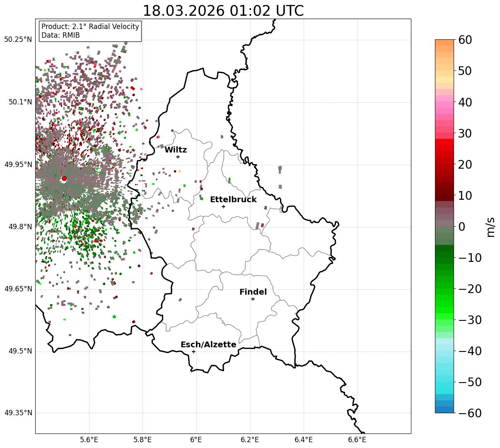Click the 49.65°N latitude label
Screen dimensions: 500x448
click(x=18, y=289)
